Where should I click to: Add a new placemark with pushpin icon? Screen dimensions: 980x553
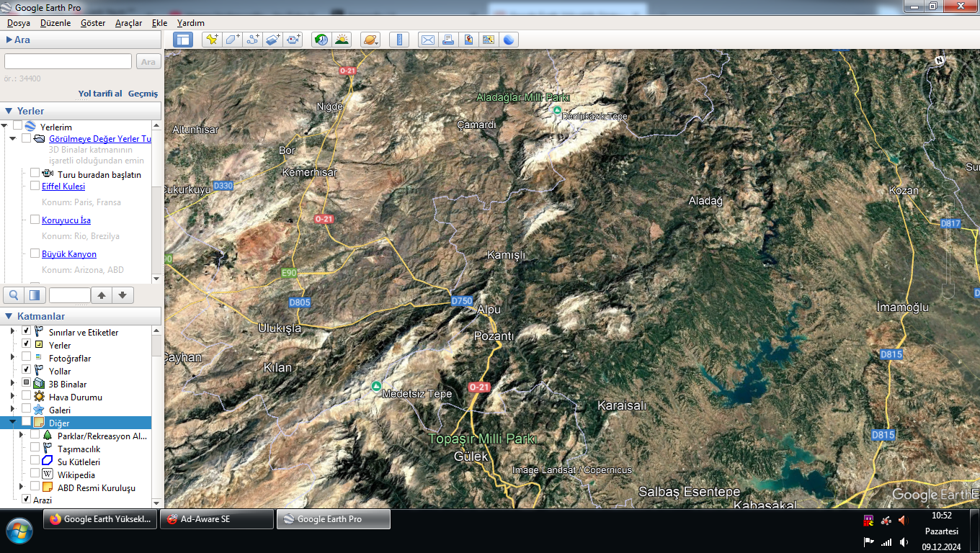[212, 40]
